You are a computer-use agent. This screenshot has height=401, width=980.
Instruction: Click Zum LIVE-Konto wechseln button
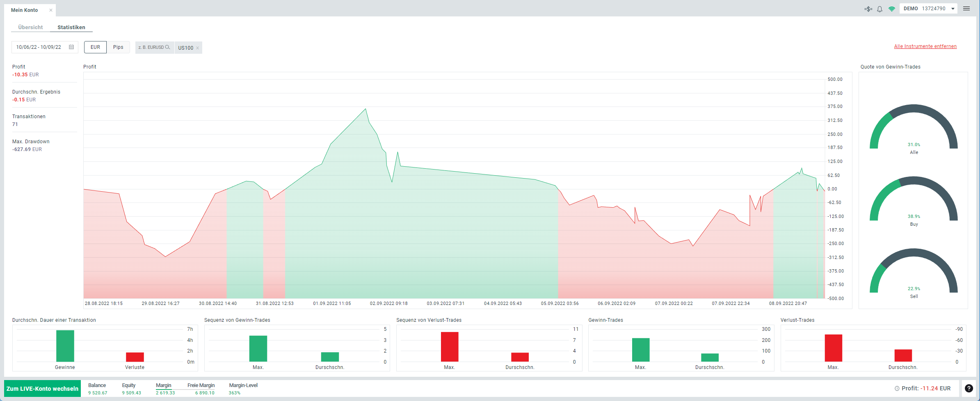point(42,389)
